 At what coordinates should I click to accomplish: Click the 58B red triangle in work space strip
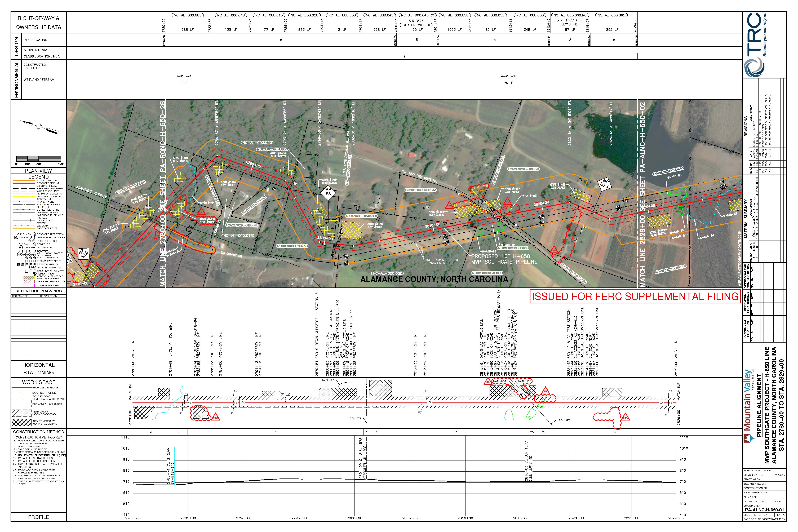[487, 381]
